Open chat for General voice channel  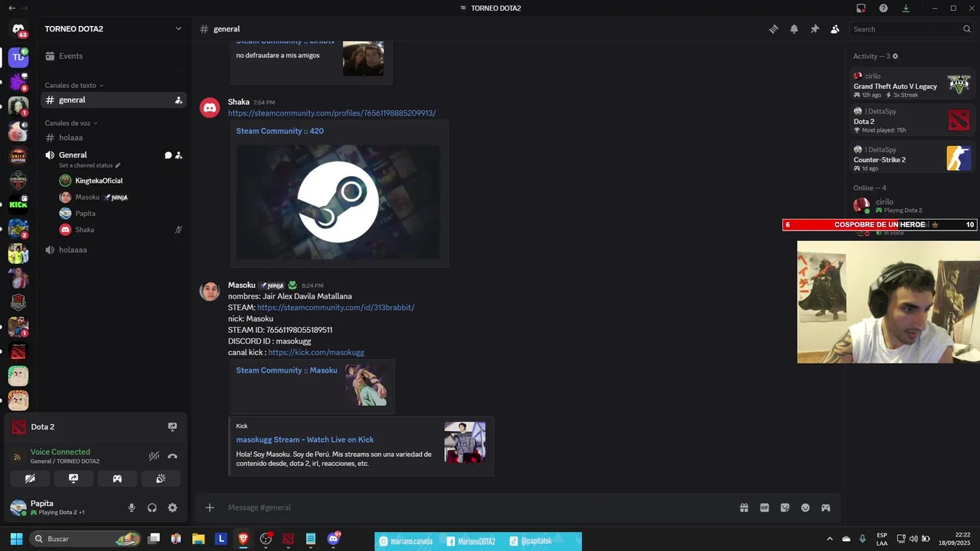168,155
